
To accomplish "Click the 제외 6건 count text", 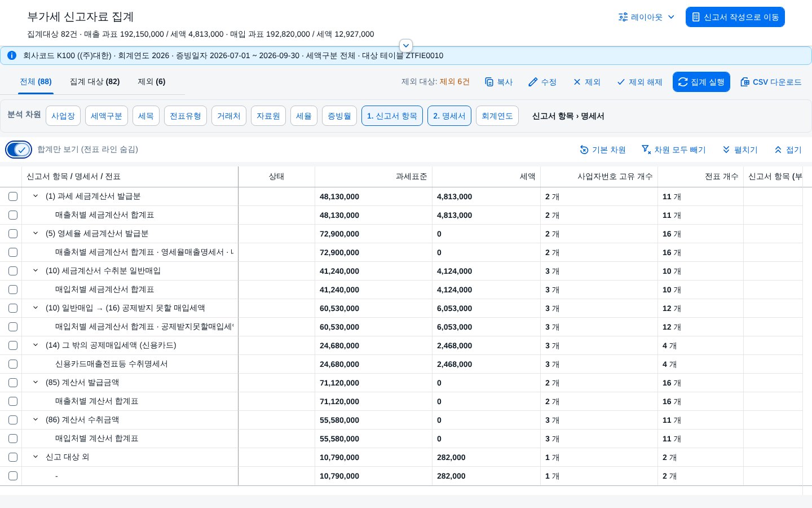I will pyautogui.click(x=454, y=82).
